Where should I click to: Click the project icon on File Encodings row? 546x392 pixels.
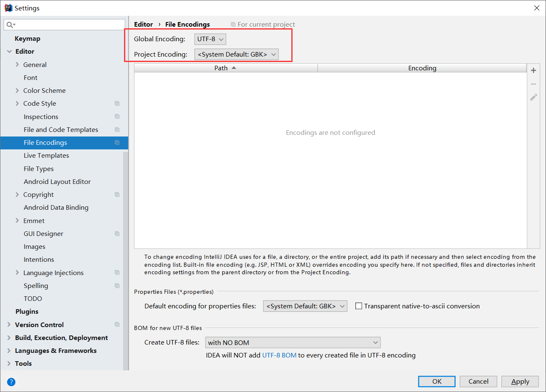tap(117, 143)
